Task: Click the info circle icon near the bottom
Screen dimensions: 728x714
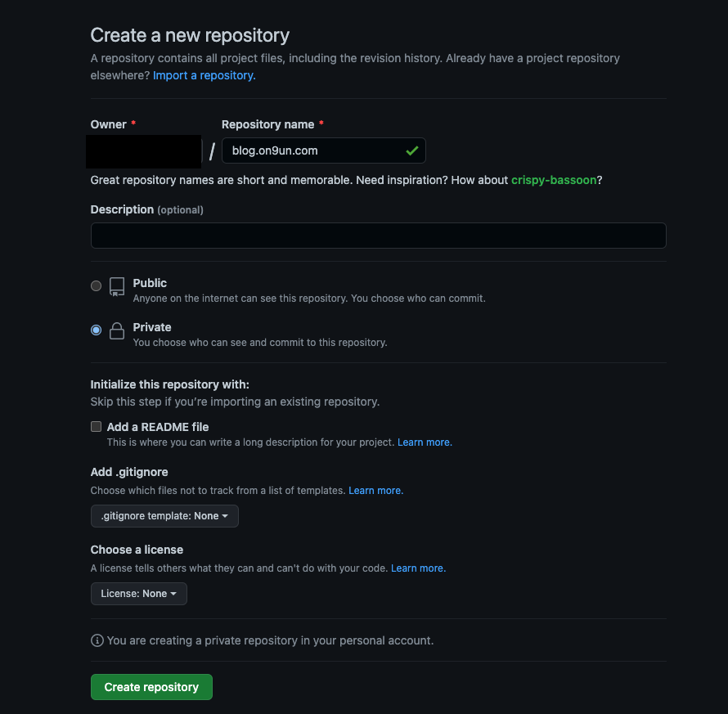Action: pyautogui.click(x=97, y=640)
